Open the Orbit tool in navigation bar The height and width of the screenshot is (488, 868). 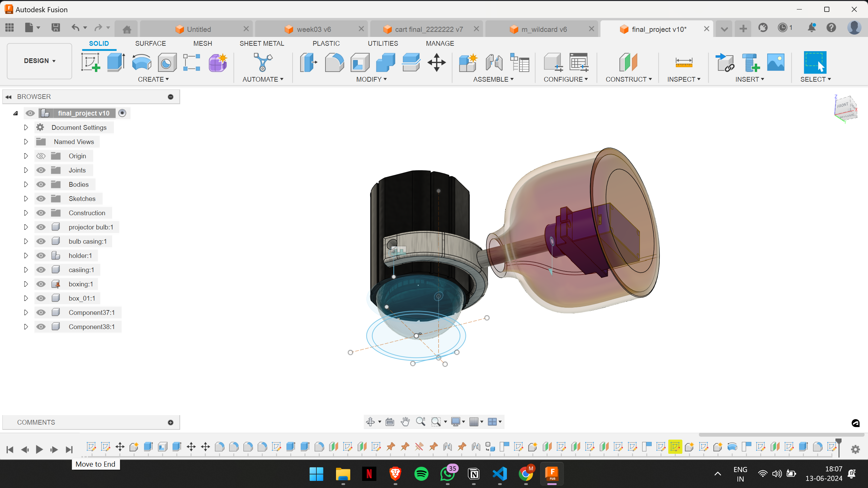point(370,422)
